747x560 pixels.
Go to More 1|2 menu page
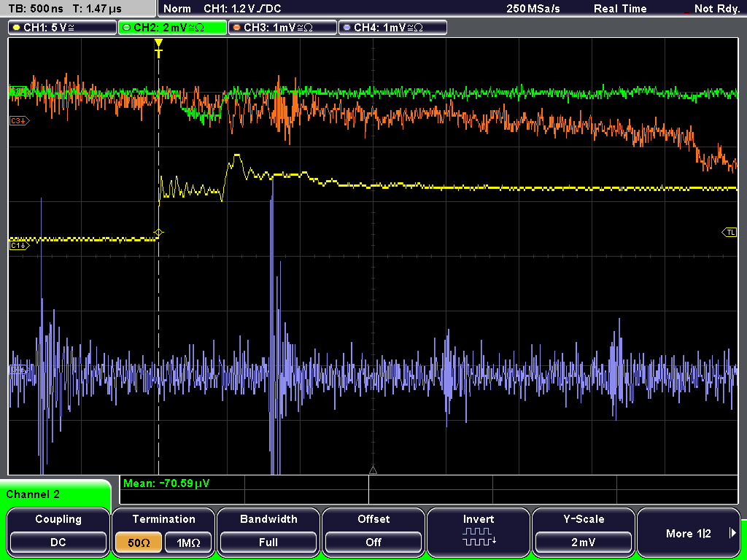(x=689, y=532)
